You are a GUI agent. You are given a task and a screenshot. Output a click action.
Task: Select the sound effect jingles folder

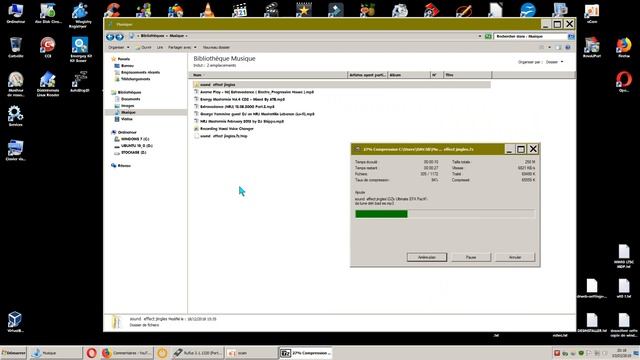click(x=218, y=84)
